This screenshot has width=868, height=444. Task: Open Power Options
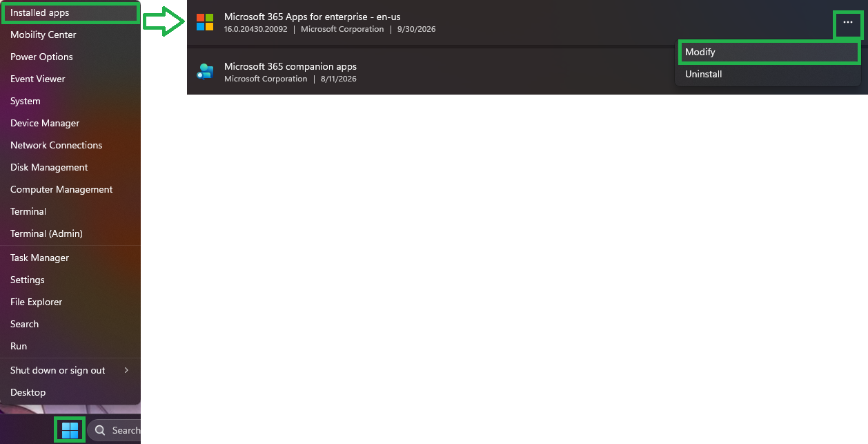point(70,57)
